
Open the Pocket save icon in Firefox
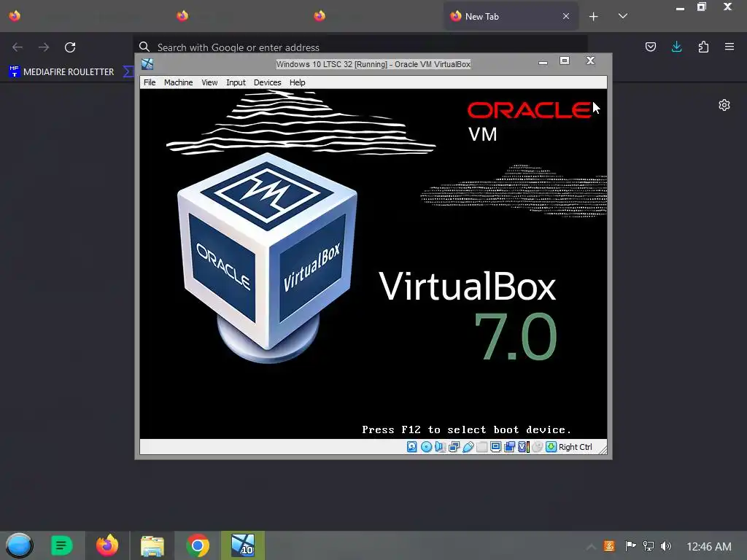(650, 47)
